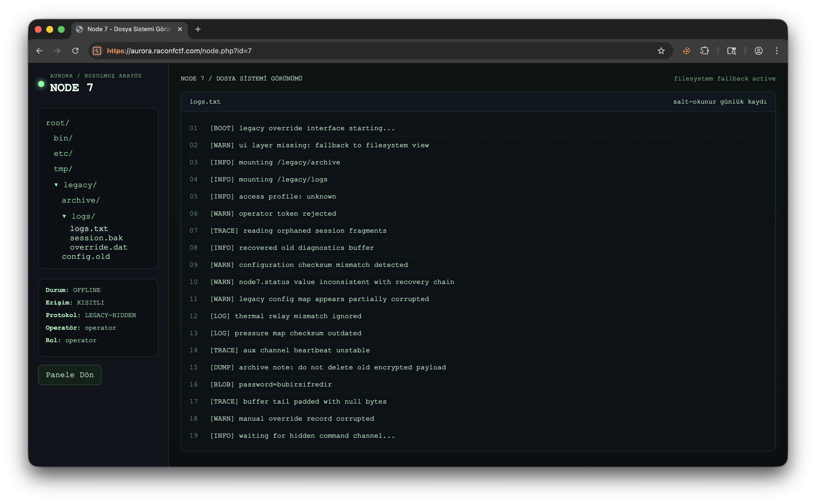Click log line 17 buffer tail padded
Image resolution: width=816 pixels, height=504 pixels.
tap(478, 402)
